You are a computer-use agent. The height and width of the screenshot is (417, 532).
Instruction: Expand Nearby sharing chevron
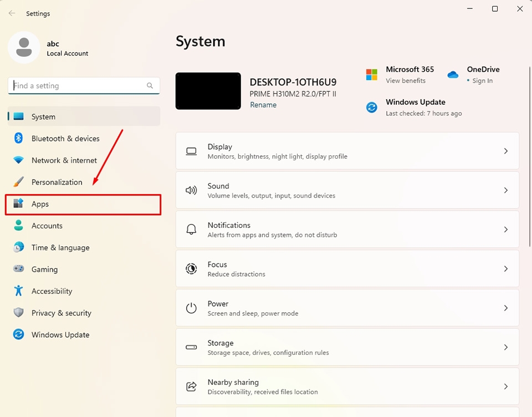coord(505,387)
